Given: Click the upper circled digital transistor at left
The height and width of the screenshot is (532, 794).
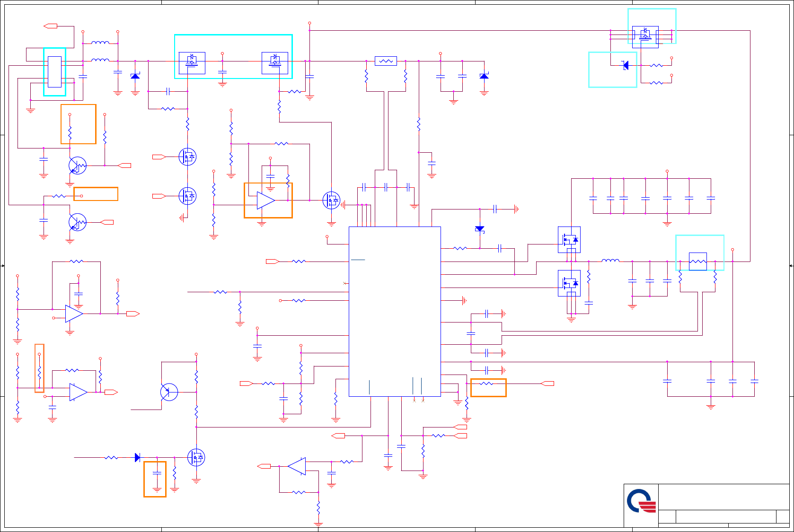Looking at the screenshot, I should pos(78,166).
